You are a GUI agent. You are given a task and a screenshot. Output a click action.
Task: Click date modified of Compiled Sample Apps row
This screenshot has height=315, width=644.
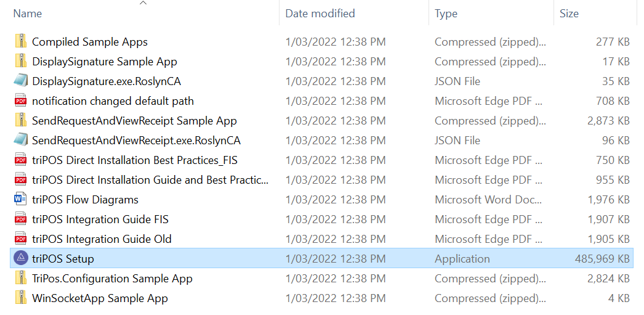tap(336, 42)
